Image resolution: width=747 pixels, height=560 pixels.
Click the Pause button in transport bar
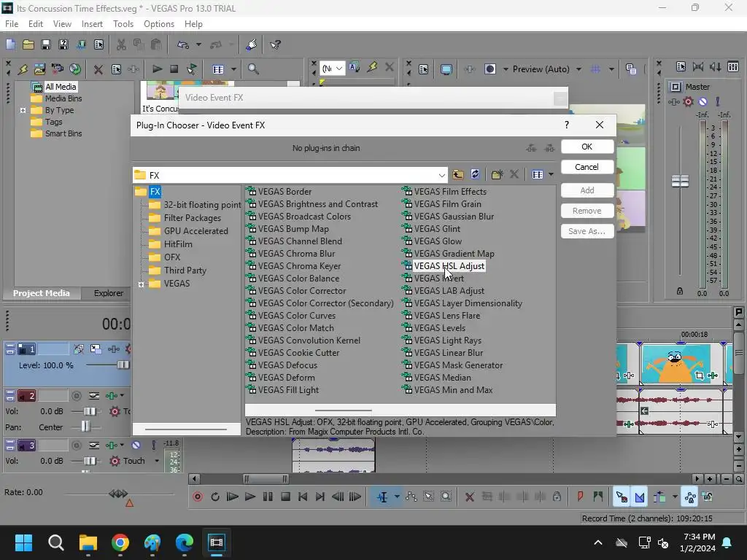point(268,497)
